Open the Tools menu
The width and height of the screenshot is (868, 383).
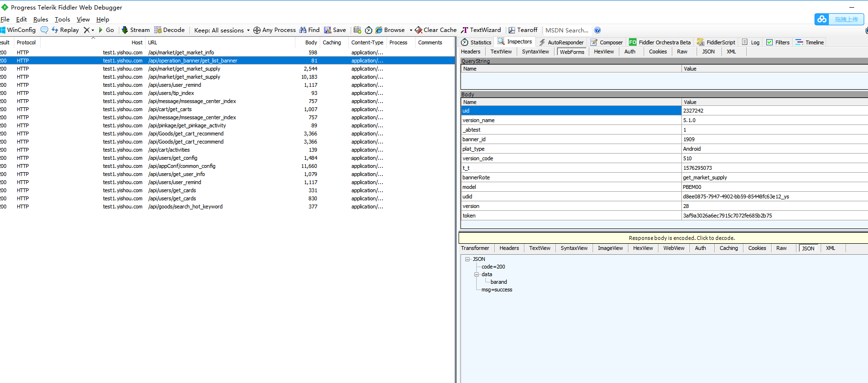coord(63,20)
